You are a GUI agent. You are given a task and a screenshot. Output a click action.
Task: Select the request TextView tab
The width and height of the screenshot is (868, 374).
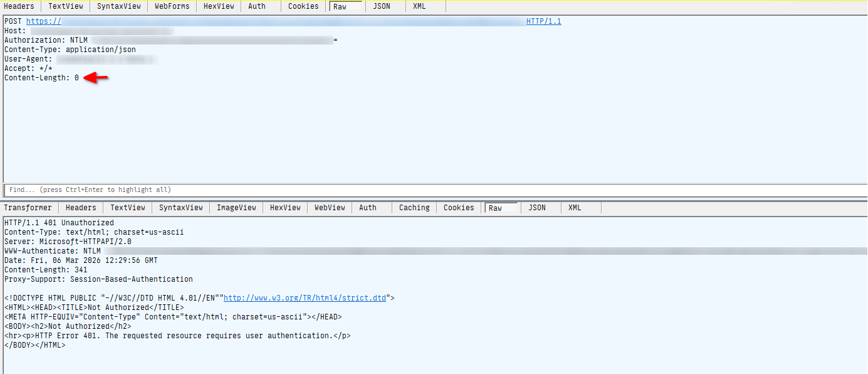coord(66,6)
